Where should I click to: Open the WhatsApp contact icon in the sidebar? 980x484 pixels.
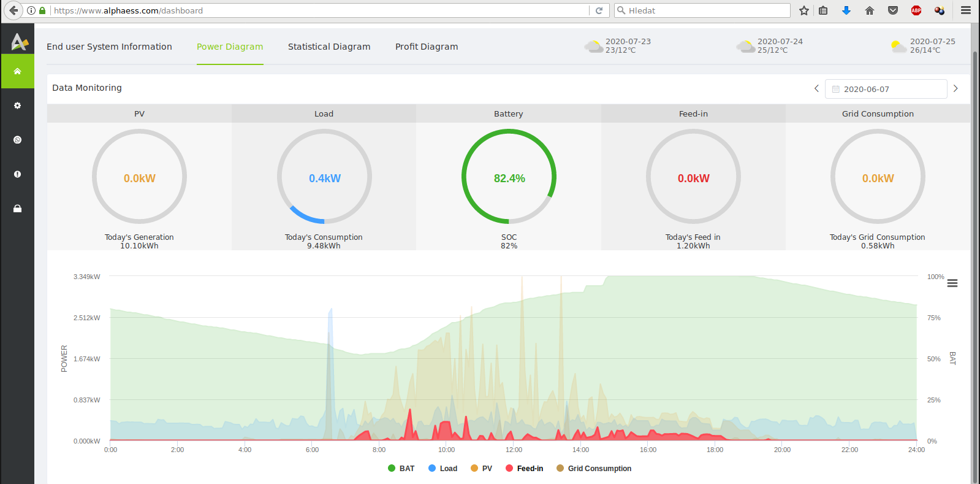17,140
